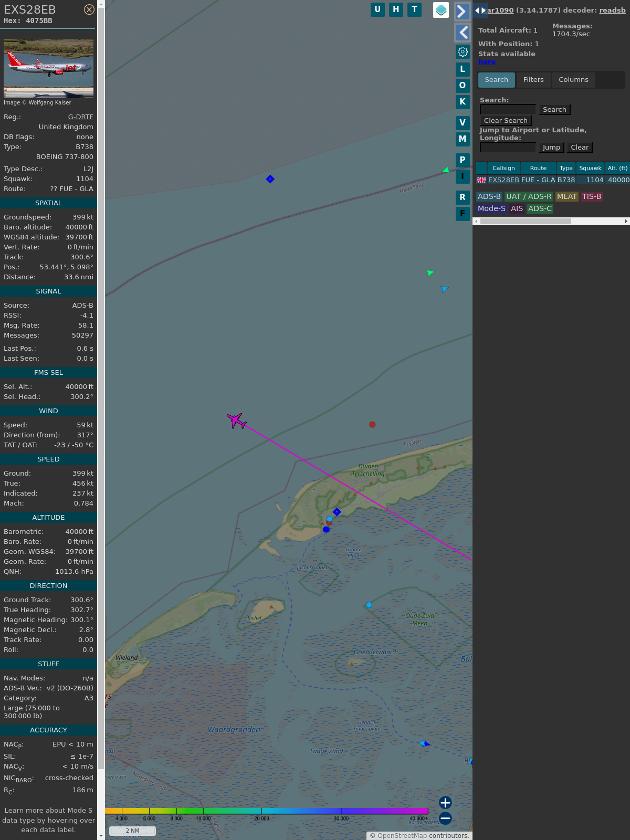Click the map zoom in plus button

[445, 803]
